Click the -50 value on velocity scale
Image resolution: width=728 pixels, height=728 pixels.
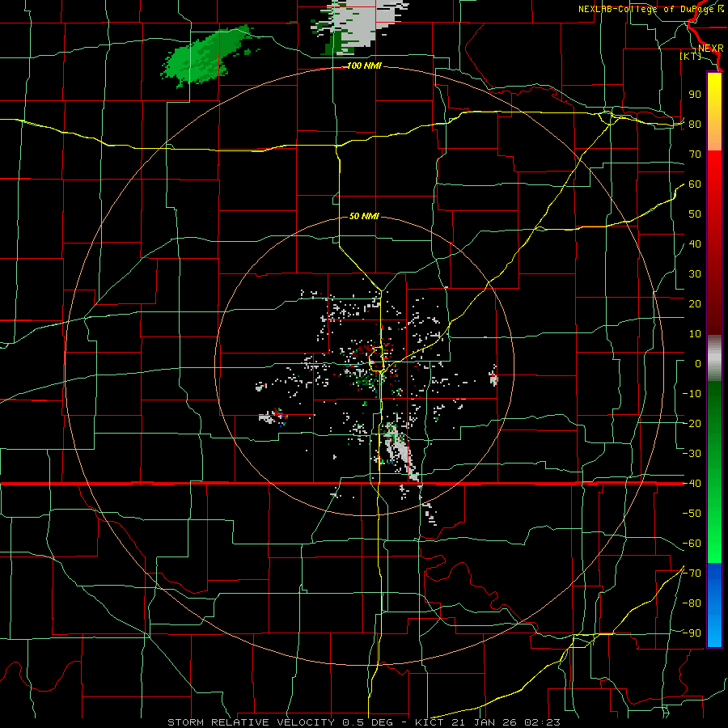tap(692, 514)
